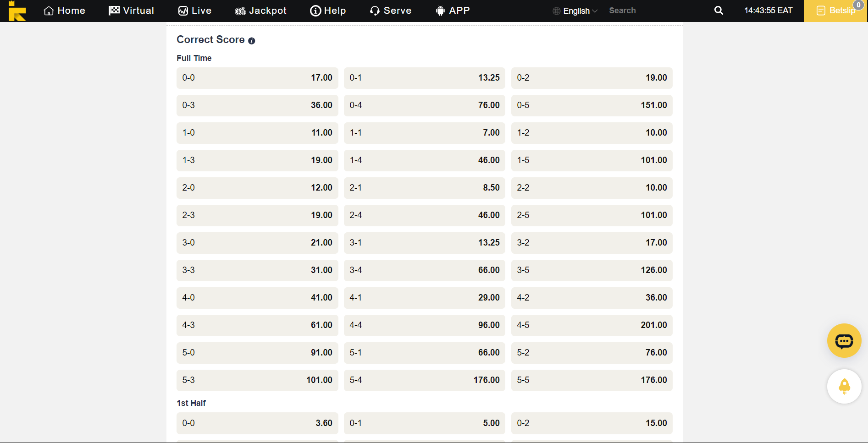
Task: Select score 5-4 at 176.00
Action: click(425, 380)
